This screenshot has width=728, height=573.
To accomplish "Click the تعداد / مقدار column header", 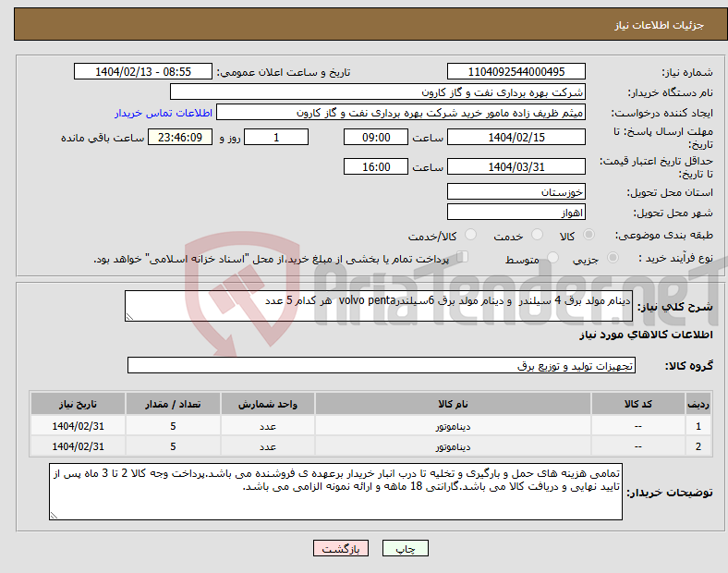I will (x=173, y=404).
